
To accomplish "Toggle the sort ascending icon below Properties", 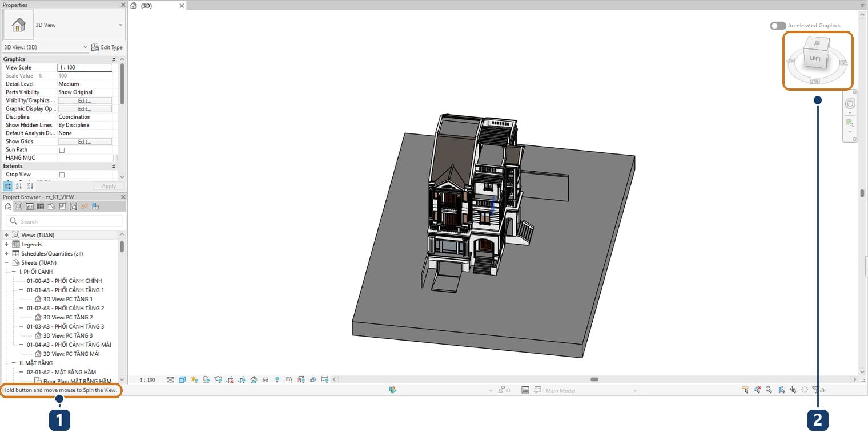I will point(19,186).
